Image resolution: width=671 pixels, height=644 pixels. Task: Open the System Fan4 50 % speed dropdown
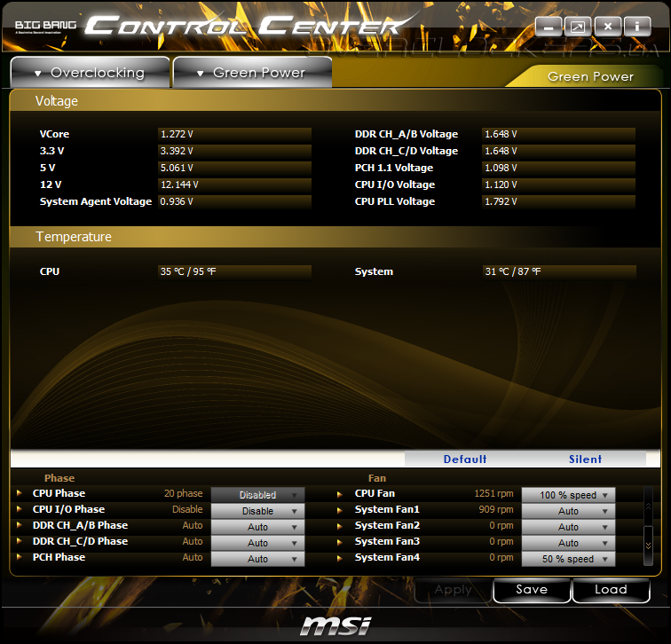point(568,559)
